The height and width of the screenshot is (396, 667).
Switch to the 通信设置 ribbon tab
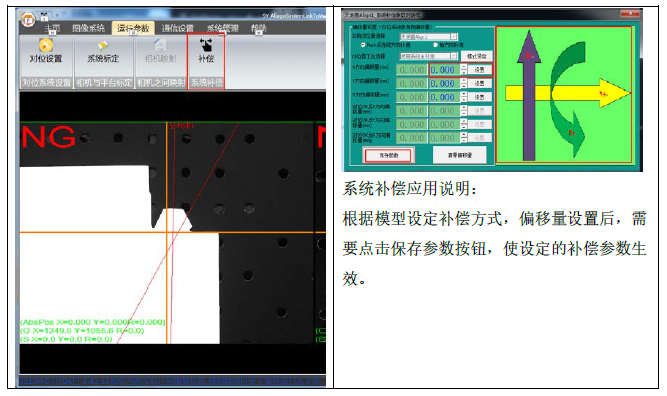(x=178, y=28)
